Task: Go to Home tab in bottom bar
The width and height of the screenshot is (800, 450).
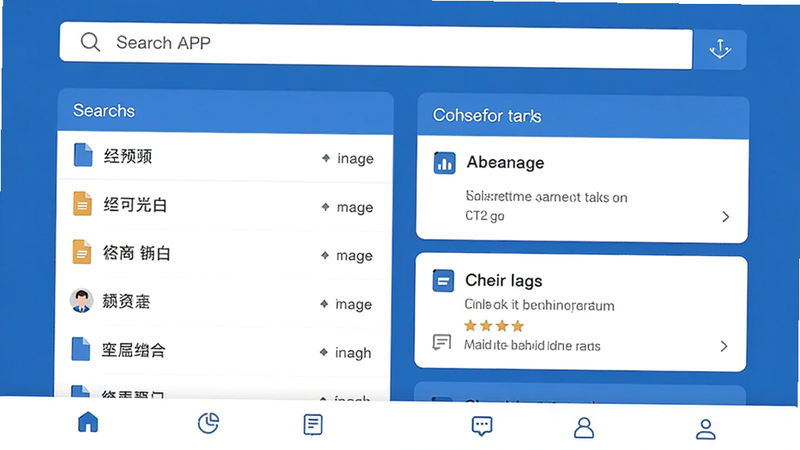Action: coord(88,422)
